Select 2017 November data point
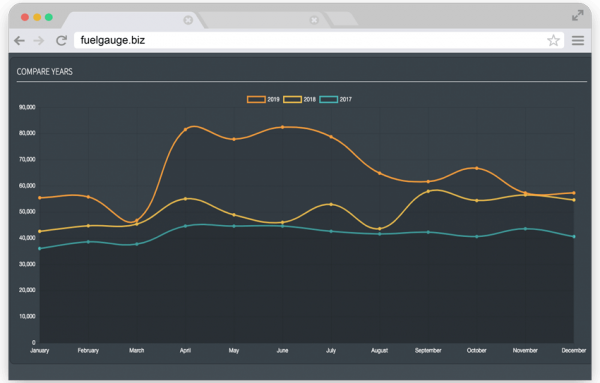600x383 pixels. point(525,229)
